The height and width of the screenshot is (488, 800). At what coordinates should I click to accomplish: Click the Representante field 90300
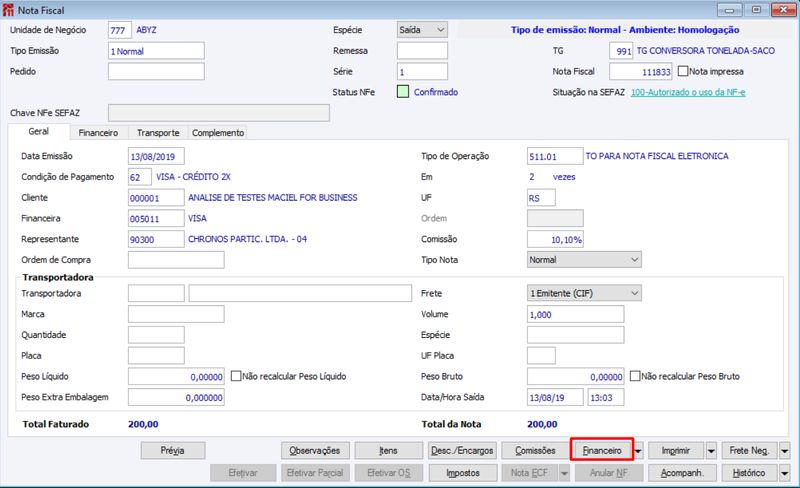pyautogui.click(x=156, y=239)
